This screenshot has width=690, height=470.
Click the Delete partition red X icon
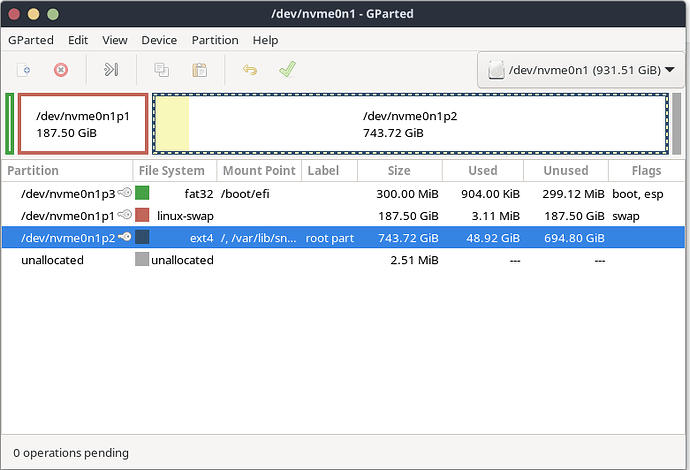[61, 70]
